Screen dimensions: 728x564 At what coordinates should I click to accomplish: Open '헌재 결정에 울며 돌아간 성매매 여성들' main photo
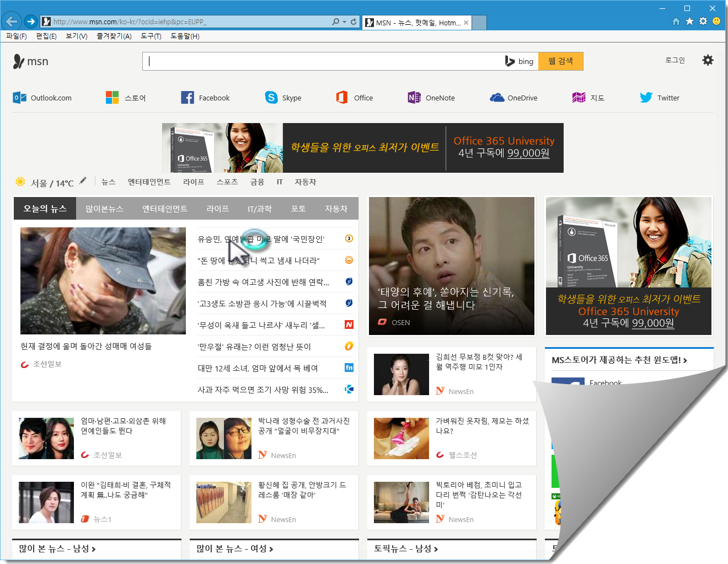(x=103, y=281)
